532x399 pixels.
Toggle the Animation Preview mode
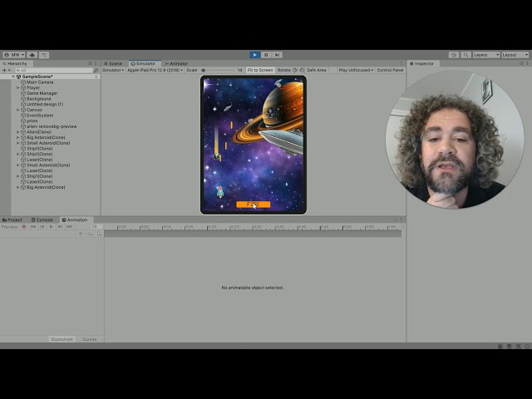click(9, 227)
